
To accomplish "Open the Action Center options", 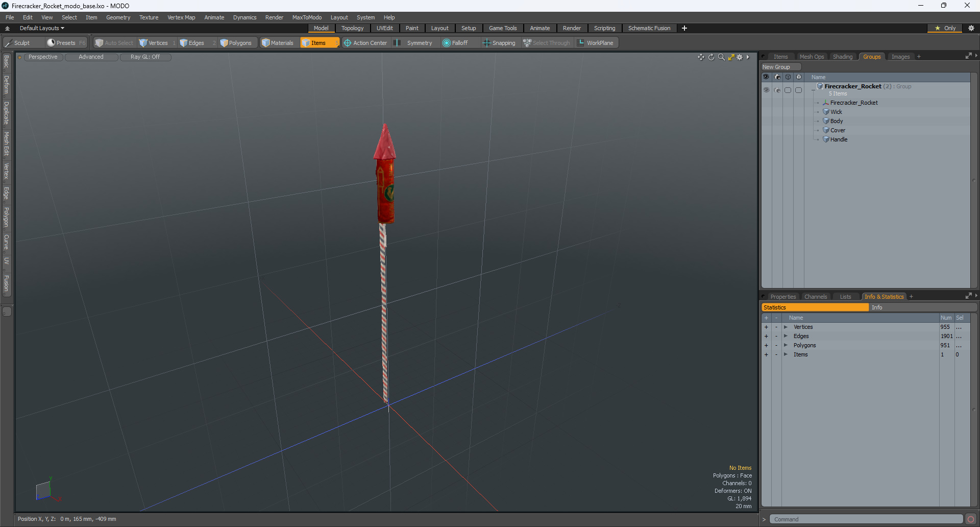I will (x=365, y=43).
